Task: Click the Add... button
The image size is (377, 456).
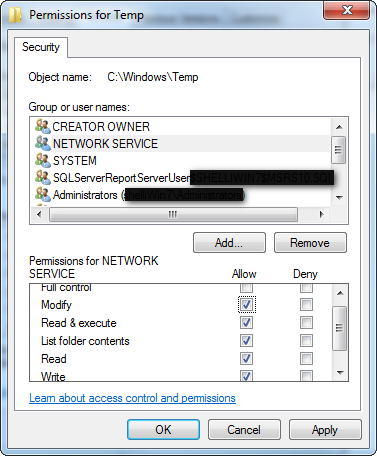Action: tap(229, 243)
